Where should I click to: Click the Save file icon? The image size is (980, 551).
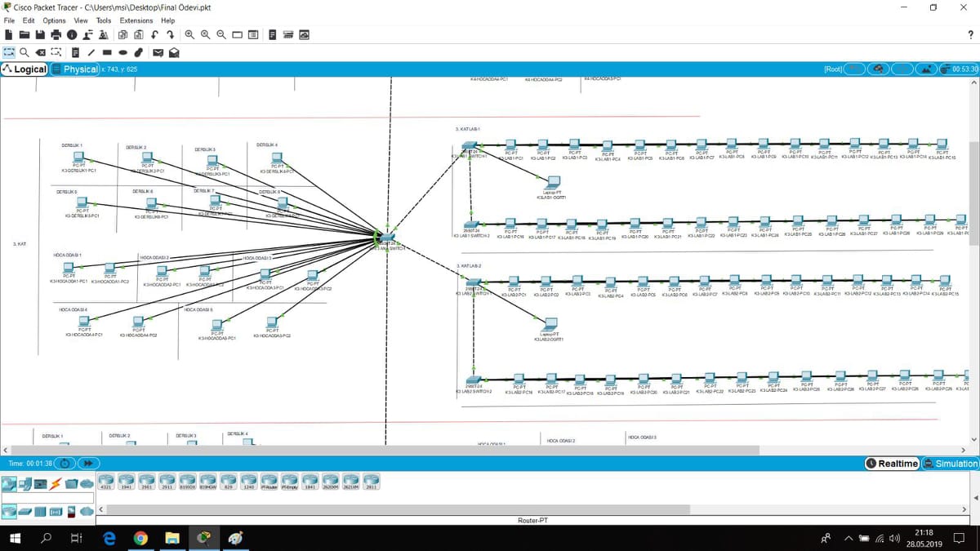[40, 35]
